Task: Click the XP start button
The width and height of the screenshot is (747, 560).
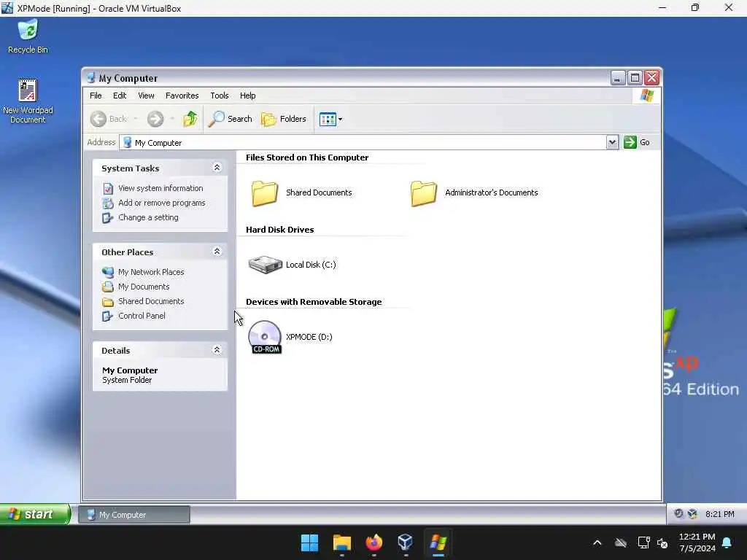Action: [35, 514]
